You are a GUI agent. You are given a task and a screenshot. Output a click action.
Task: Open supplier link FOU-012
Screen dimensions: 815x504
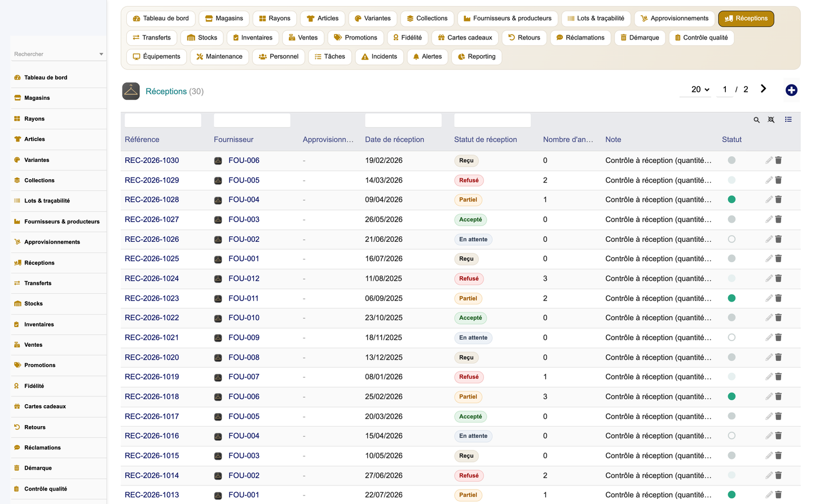pos(244,278)
